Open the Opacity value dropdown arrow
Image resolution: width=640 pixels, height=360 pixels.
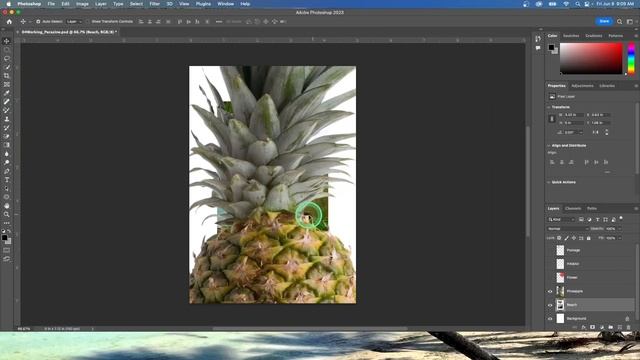(620, 229)
